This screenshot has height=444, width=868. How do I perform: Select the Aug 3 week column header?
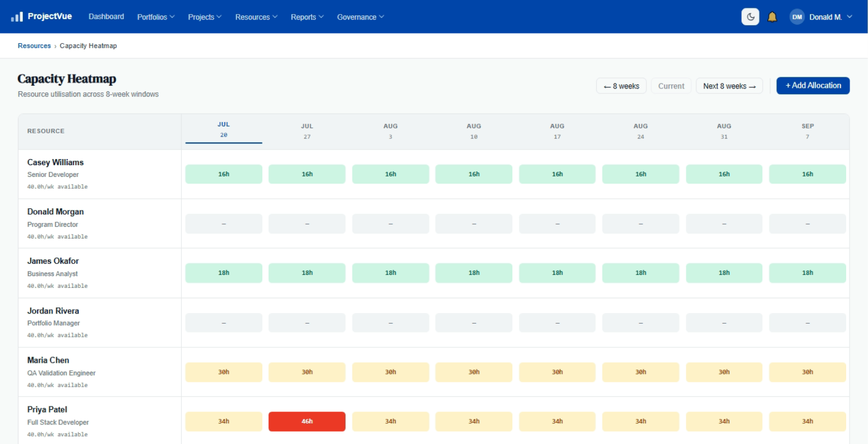[x=390, y=131]
